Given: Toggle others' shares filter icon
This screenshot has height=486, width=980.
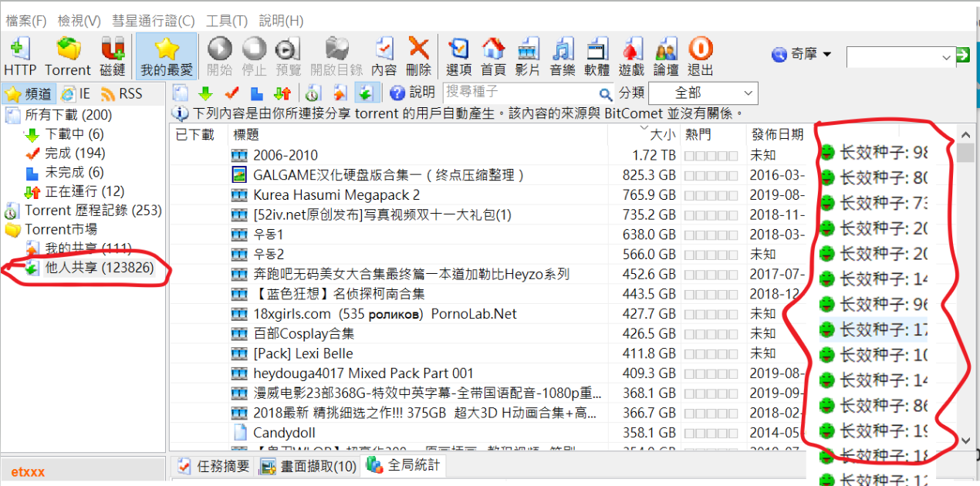Looking at the screenshot, I should tap(366, 93).
